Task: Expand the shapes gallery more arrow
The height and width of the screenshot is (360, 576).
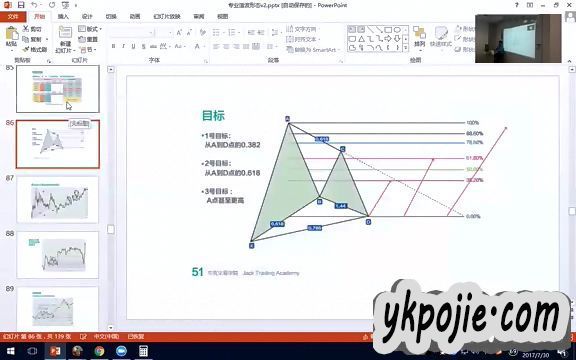Action: pos(406,48)
